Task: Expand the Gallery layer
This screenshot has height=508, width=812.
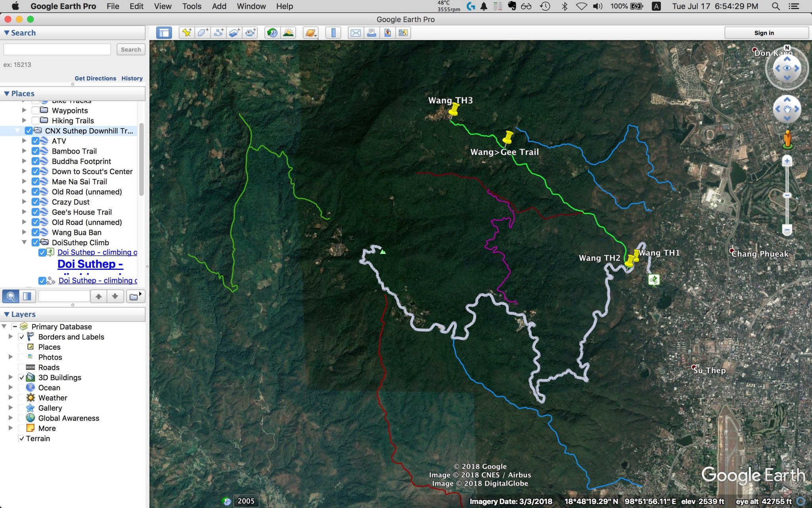Action: coord(11,408)
